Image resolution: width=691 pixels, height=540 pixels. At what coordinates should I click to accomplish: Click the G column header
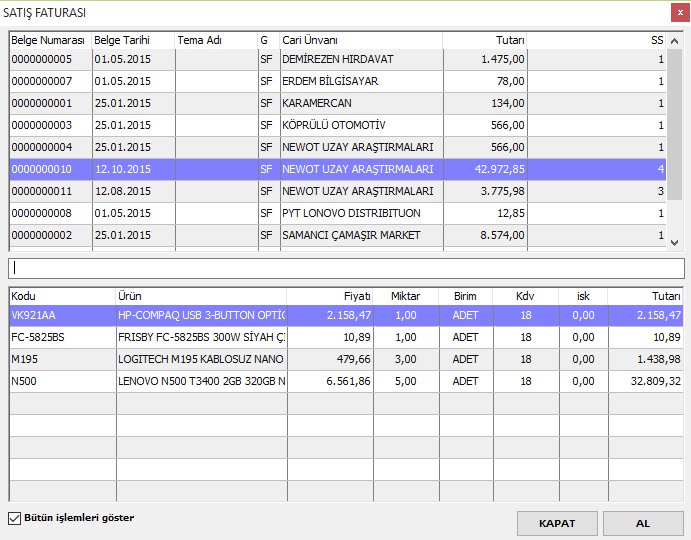[269, 41]
